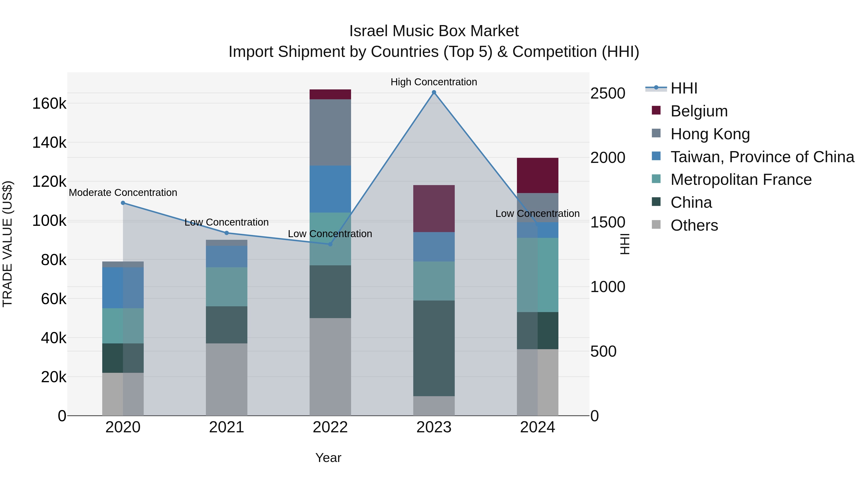Click the 160k y-axis tick label

(49, 103)
